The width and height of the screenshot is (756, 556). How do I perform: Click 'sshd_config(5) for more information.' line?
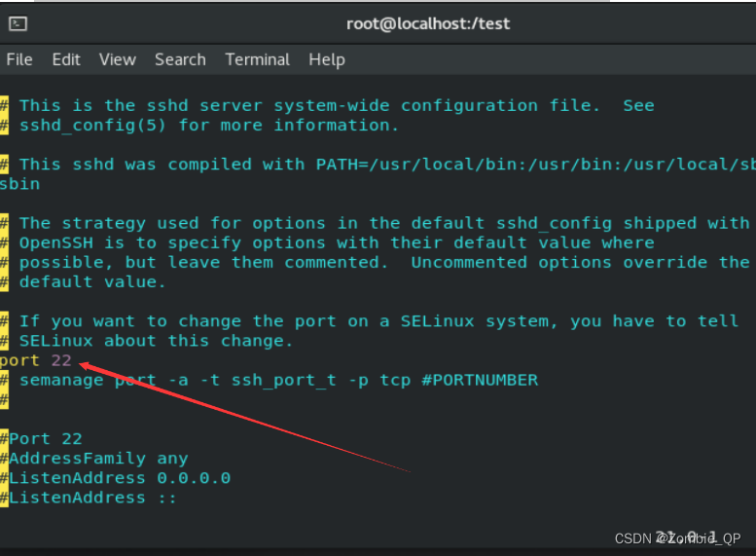pyautogui.click(x=199, y=126)
